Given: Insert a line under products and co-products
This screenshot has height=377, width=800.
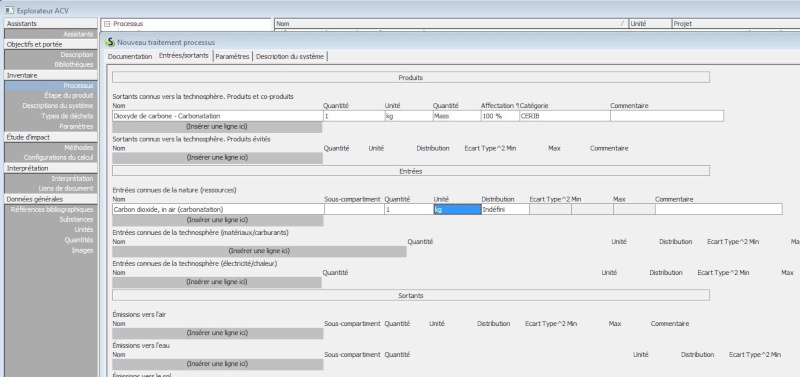Looking at the screenshot, I should tap(217, 127).
